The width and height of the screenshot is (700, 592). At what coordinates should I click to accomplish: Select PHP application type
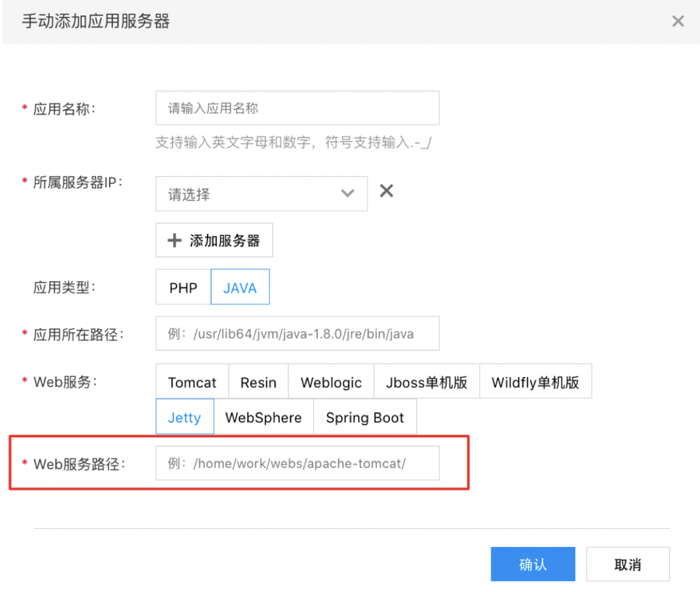[x=183, y=287]
